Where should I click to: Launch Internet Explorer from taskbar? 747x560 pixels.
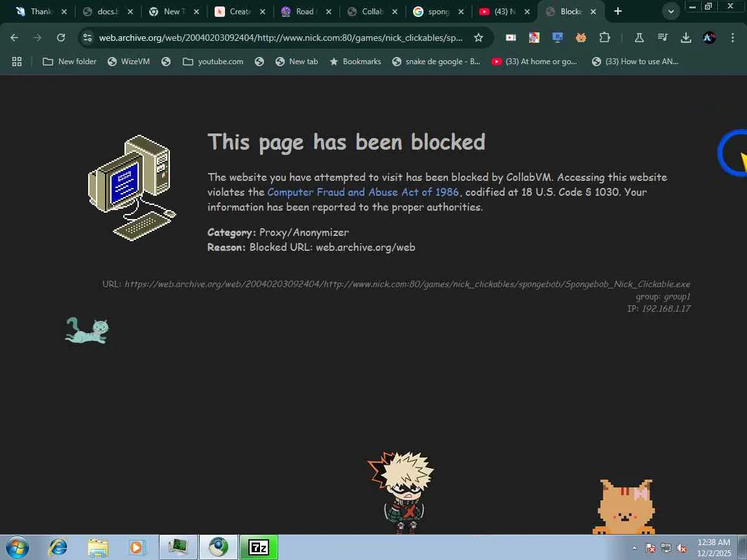click(x=58, y=547)
